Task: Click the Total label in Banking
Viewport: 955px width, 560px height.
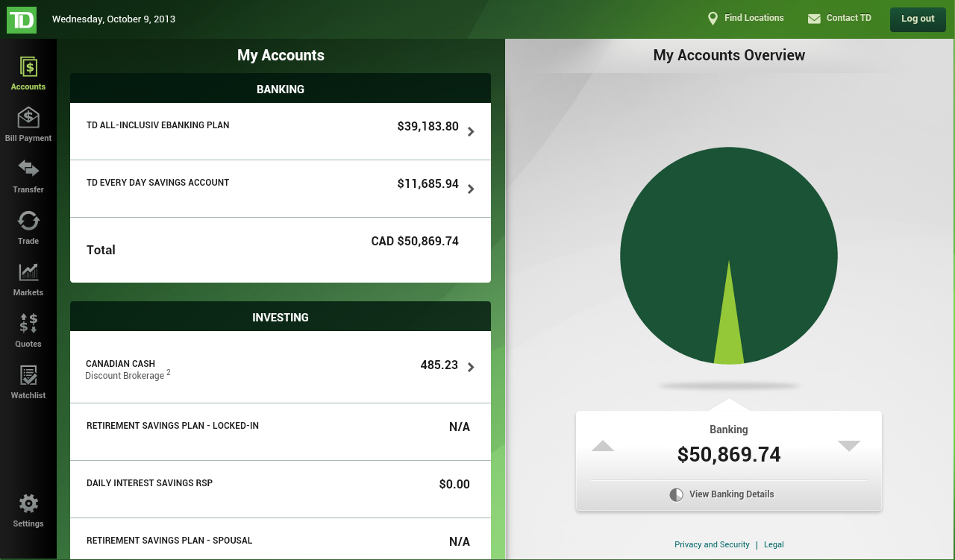Action: pyautogui.click(x=101, y=250)
